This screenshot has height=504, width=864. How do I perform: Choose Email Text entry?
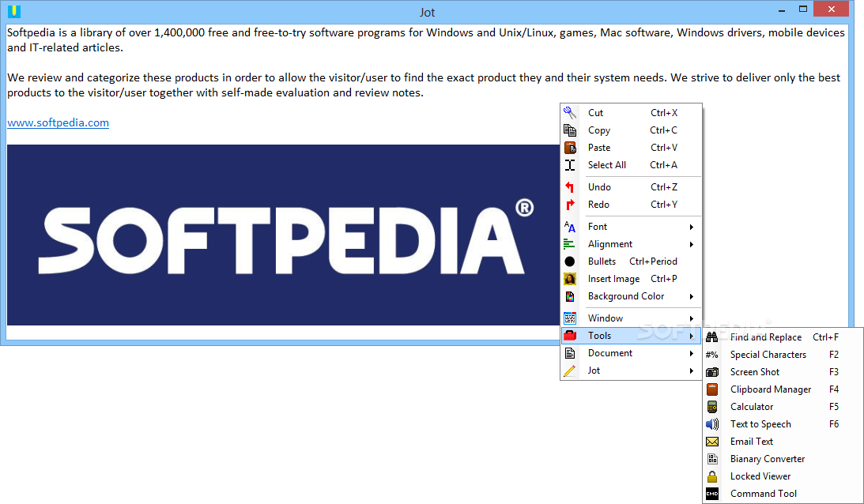coord(783,442)
